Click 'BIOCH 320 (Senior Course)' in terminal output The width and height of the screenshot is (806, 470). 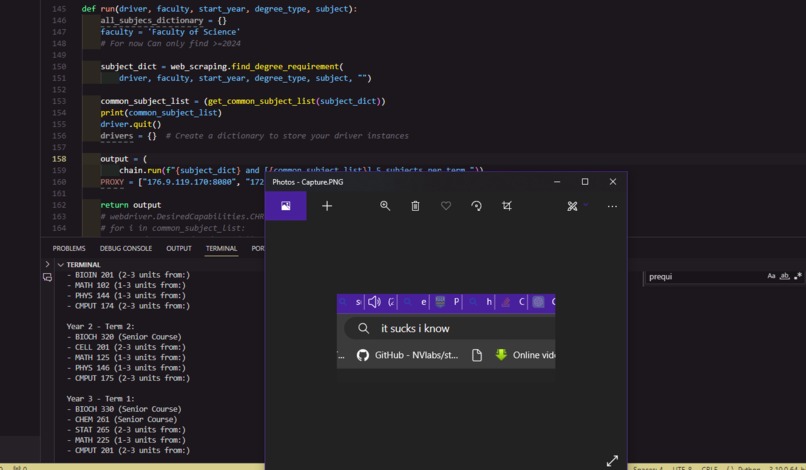tap(128, 337)
